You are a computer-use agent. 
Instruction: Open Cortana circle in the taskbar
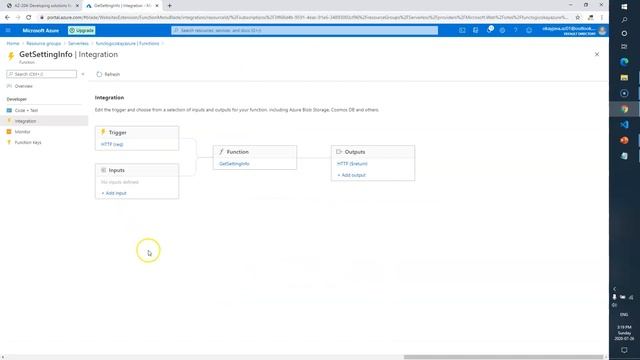(624, 33)
